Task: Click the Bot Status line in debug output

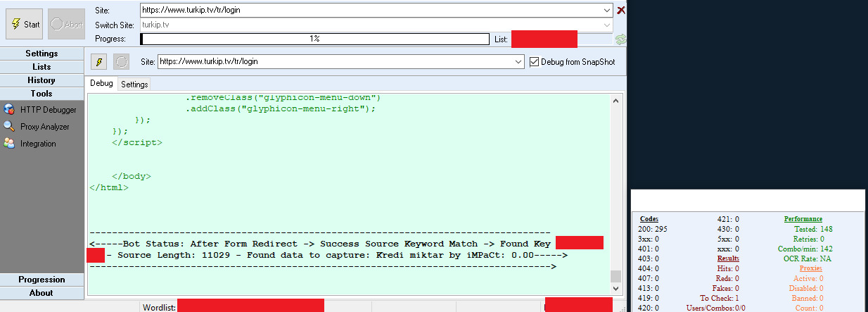Action: [320, 244]
